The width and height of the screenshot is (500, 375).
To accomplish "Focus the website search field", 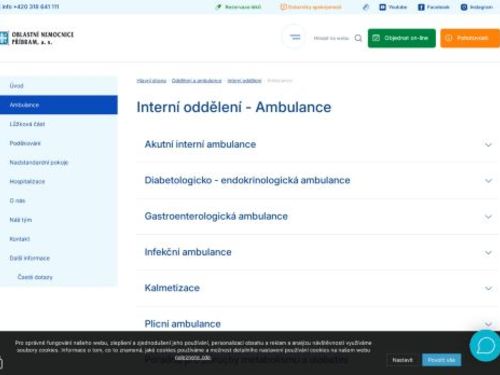I will point(331,38).
